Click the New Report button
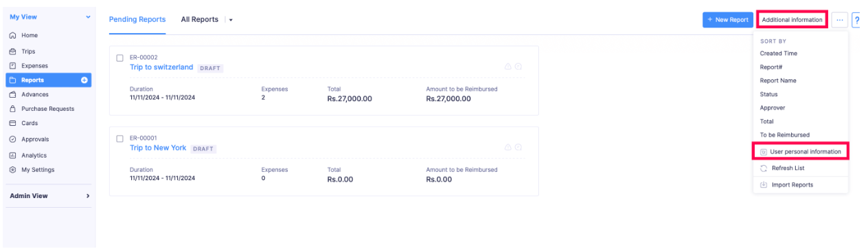The image size is (868, 249). click(x=728, y=20)
